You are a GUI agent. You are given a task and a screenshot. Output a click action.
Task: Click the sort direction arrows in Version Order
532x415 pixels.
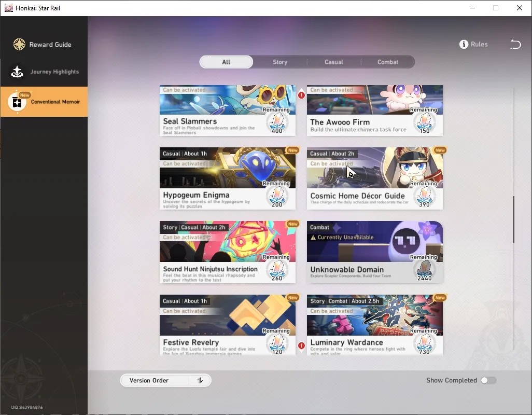click(x=200, y=380)
